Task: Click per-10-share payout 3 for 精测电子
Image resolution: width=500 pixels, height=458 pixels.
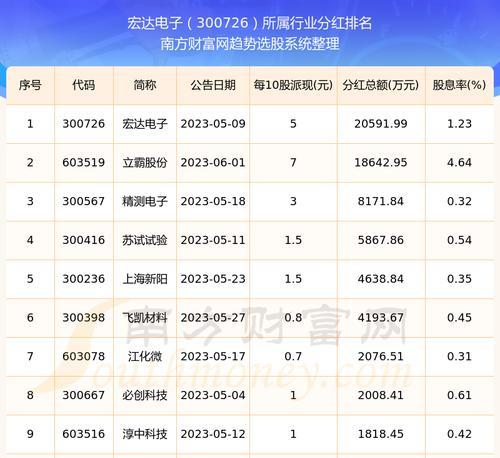Action: pos(293,201)
